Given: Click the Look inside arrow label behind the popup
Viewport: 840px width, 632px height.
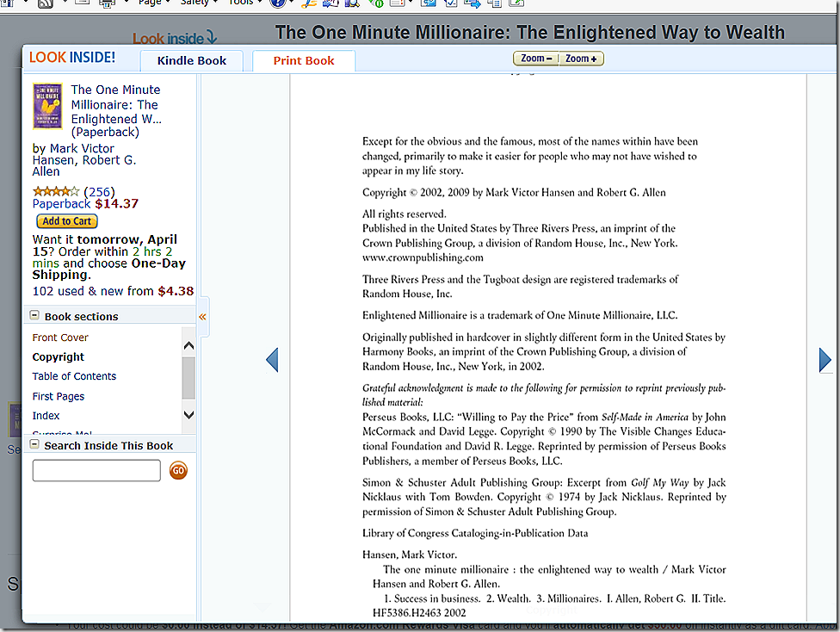Looking at the screenshot, I should tap(175, 38).
